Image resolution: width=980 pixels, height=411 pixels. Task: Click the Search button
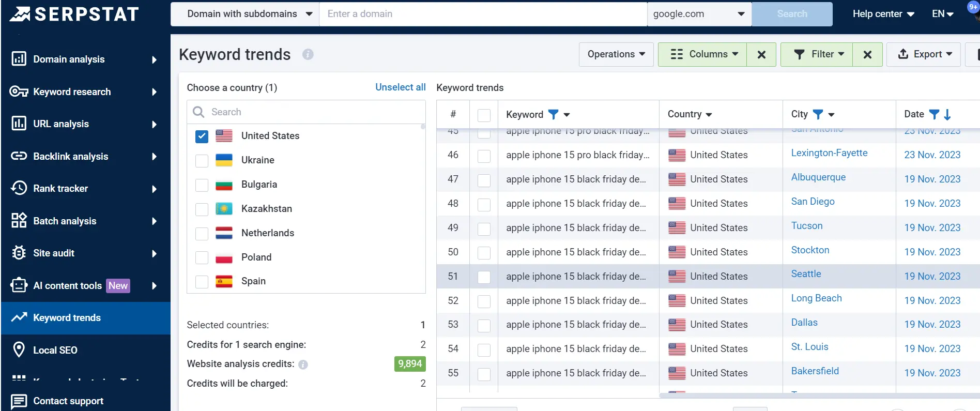point(792,14)
